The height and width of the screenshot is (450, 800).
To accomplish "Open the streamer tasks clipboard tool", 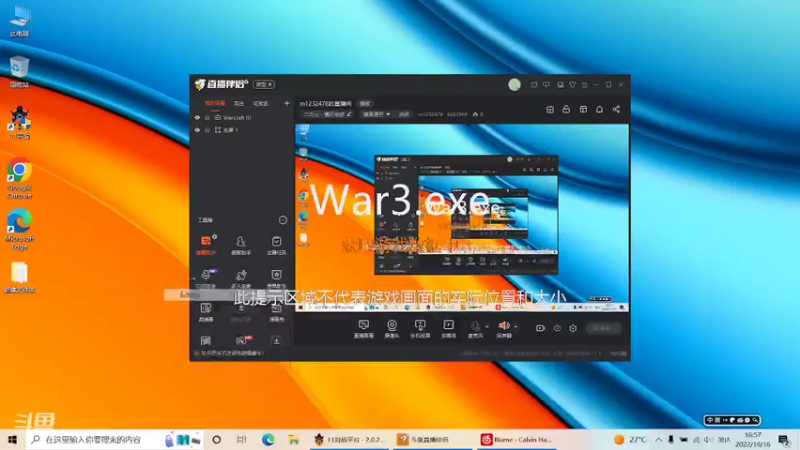I will click(x=276, y=245).
